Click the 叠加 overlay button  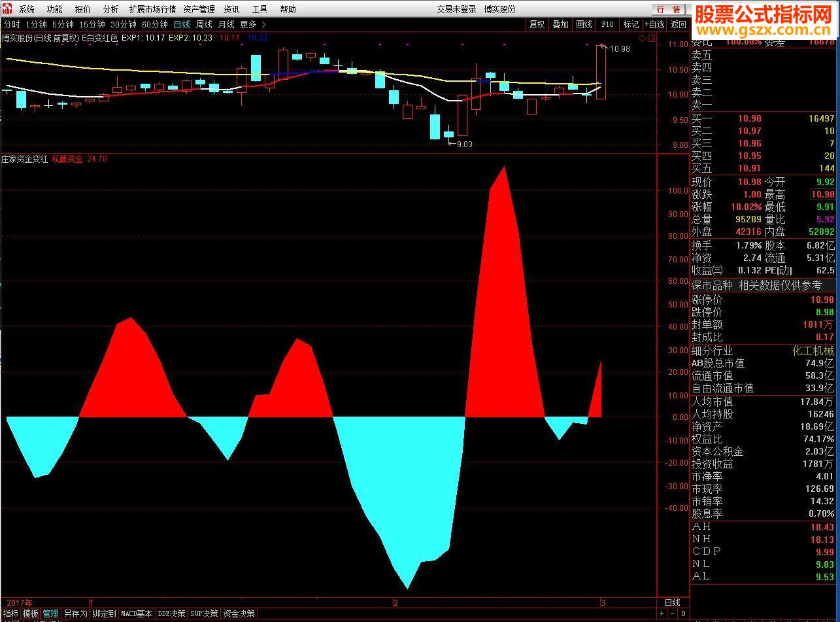coord(560,24)
